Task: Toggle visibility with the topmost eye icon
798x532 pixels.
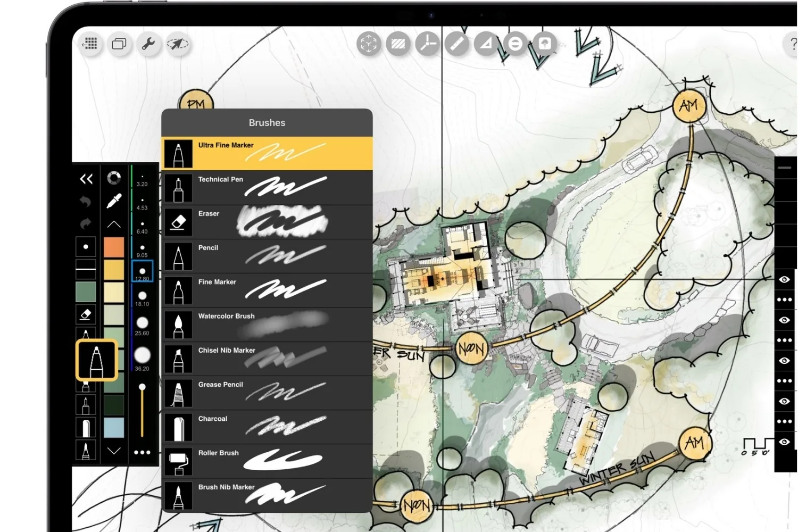Action: 784,279
